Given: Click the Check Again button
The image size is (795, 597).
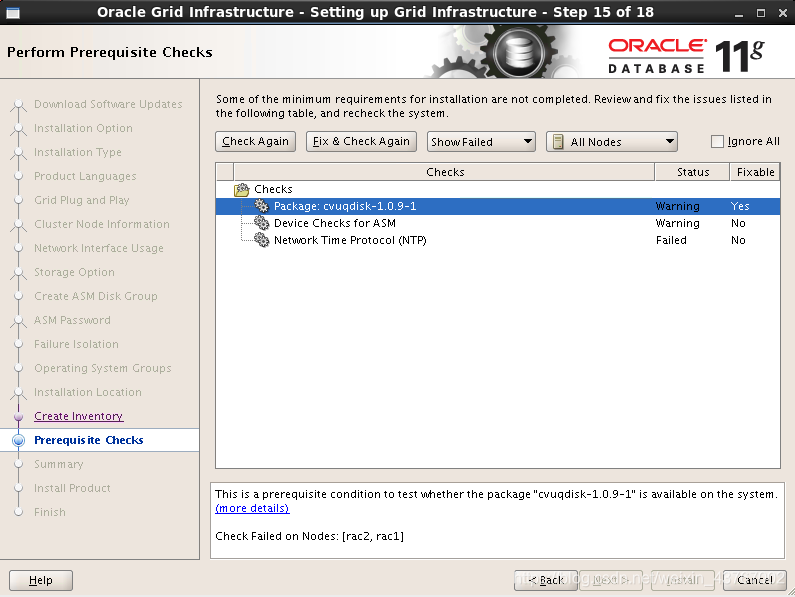Looking at the screenshot, I should (255, 142).
